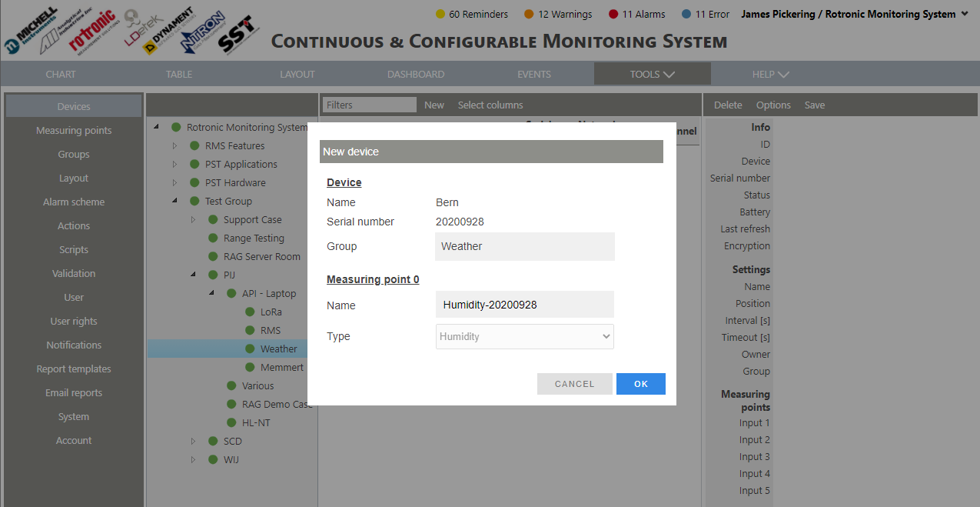
Task: Open Notifications in the sidebar
Action: pyautogui.click(x=74, y=345)
